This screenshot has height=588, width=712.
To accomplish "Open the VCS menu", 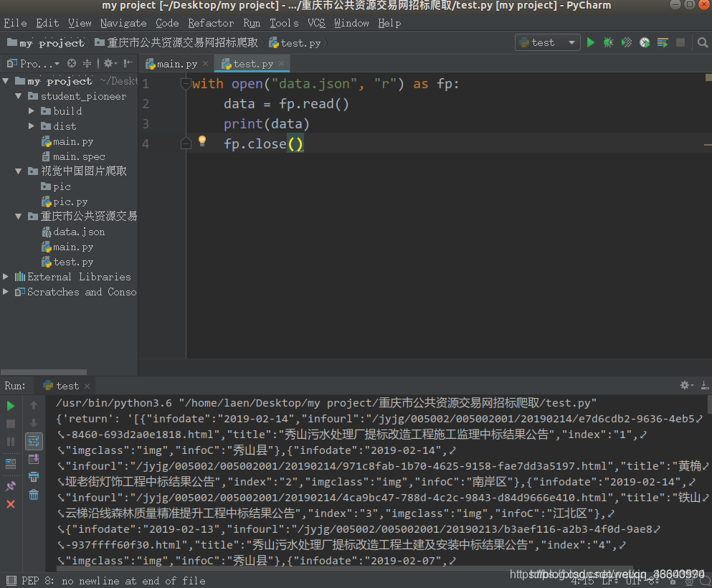I will click(316, 23).
